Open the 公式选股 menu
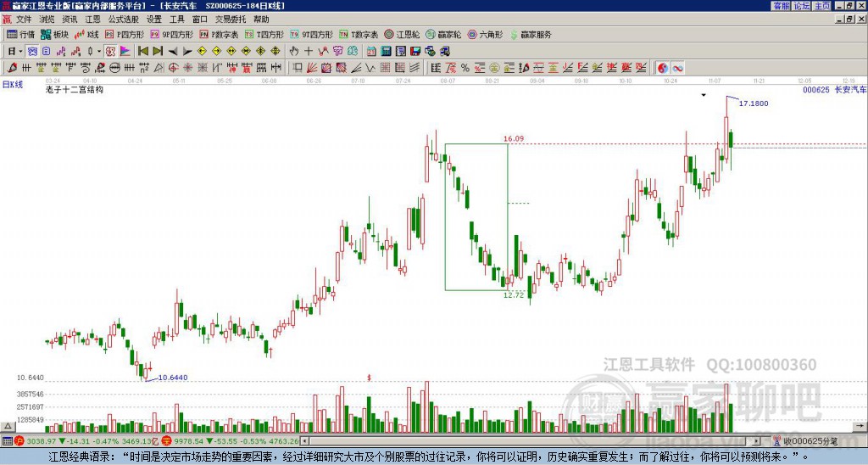Image resolution: width=868 pixels, height=465 pixels. (124, 20)
